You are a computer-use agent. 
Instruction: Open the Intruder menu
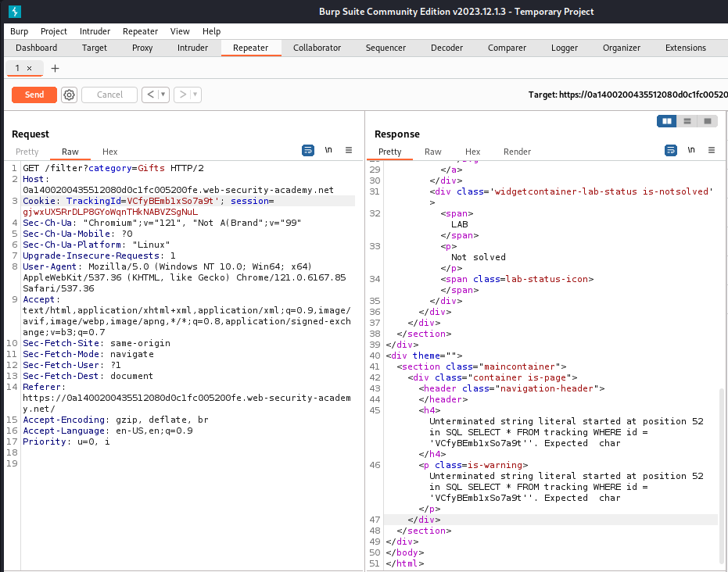(95, 31)
